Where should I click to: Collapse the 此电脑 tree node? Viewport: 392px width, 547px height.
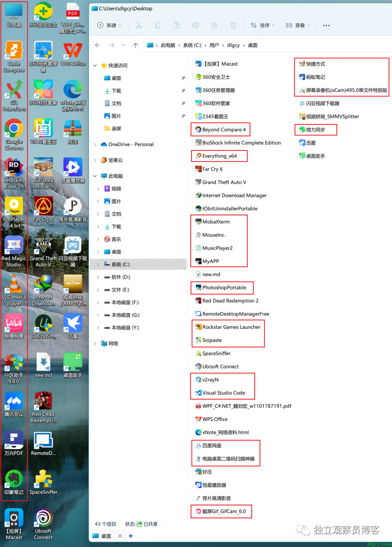[x=95, y=176]
